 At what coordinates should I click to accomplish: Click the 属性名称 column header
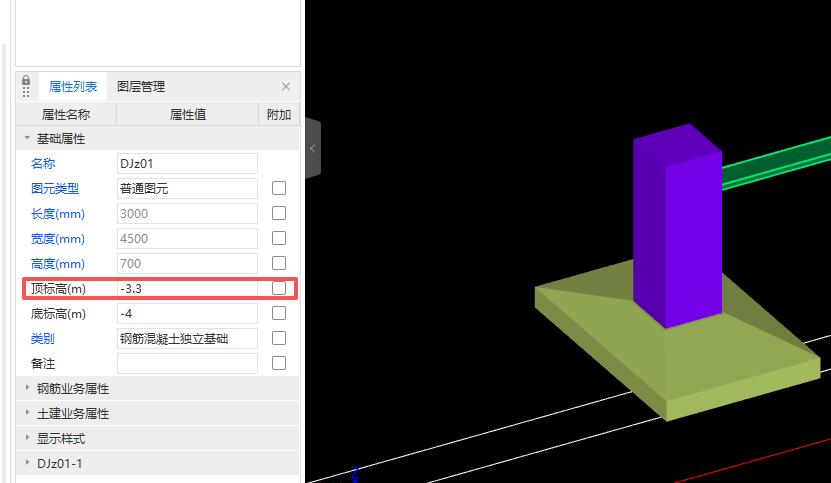click(x=66, y=114)
